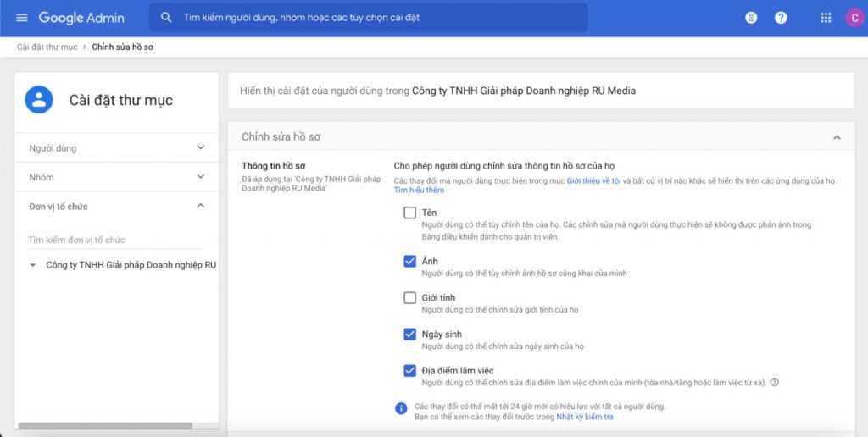The width and height of the screenshot is (868, 437).
Task: Uncheck the Ảnh checkbox
Action: pyautogui.click(x=409, y=261)
